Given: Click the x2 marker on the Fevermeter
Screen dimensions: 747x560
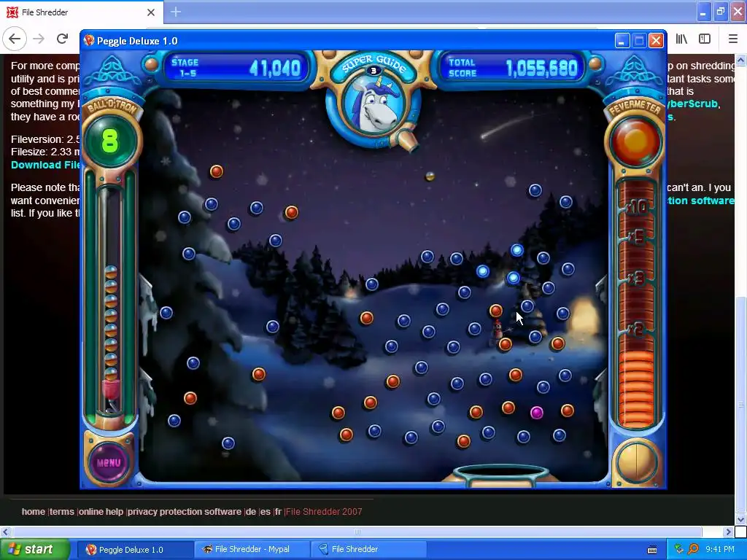Looking at the screenshot, I should 636,330.
